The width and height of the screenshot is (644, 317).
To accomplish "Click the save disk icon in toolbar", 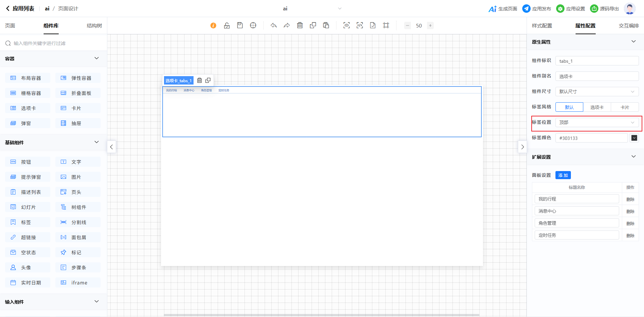I will pos(240,25).
